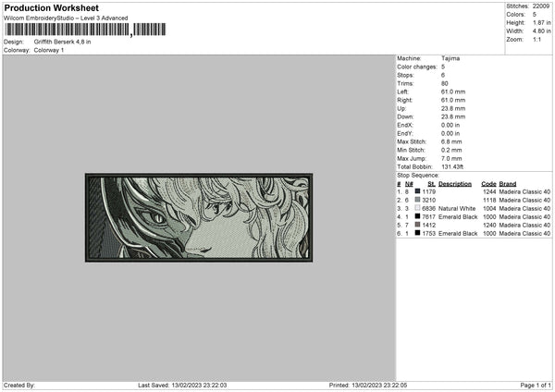
Task: Select the stitch count 22009
Action: pyautogui.click(x=541, y=6)
